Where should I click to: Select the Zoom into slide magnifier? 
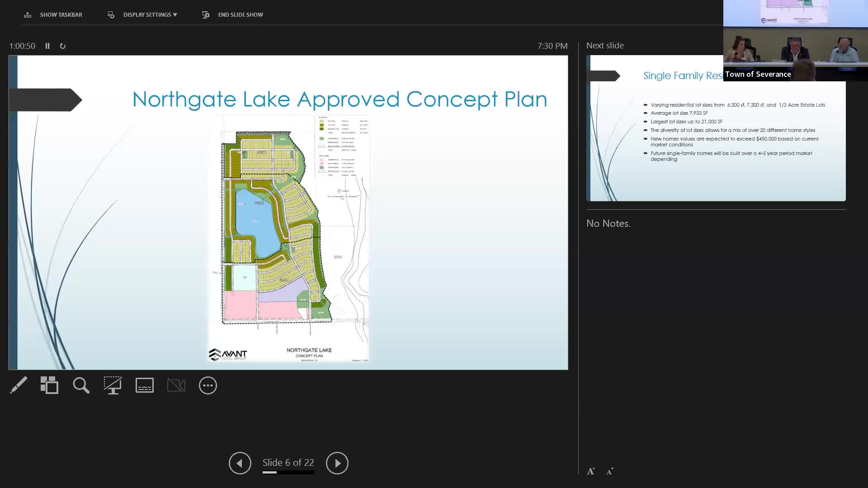pos(81,385)
